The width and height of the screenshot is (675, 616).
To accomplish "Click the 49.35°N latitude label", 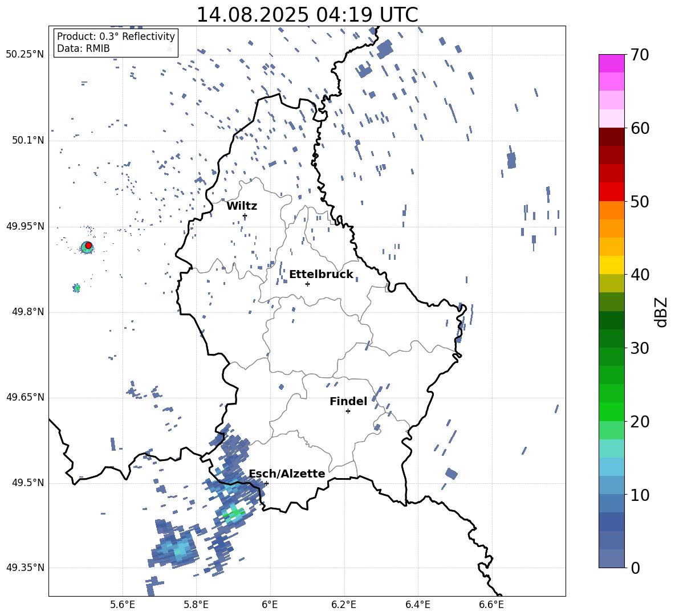I will tap(25, 568).
